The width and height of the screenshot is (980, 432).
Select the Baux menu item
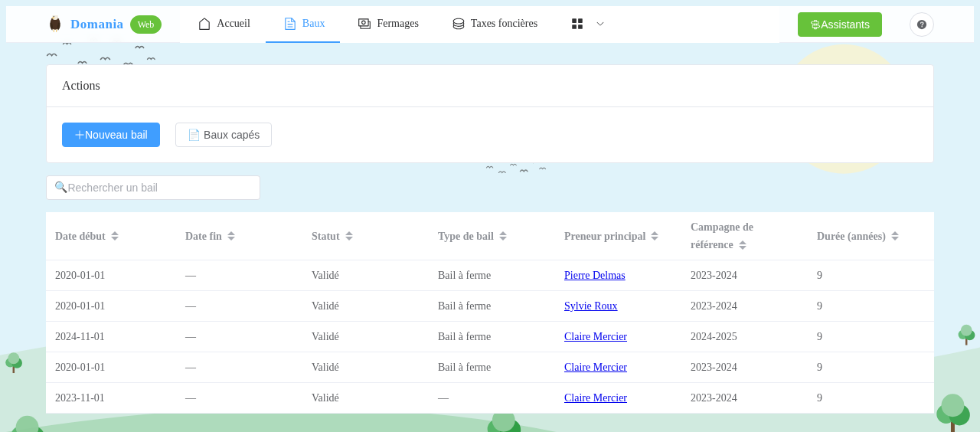point(304,24)
